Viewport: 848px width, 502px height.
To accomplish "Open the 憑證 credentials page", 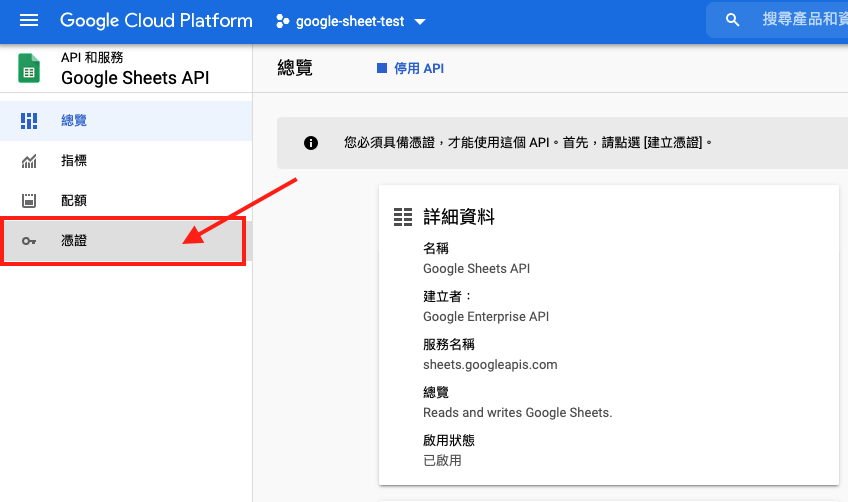I will click(124, 241).
